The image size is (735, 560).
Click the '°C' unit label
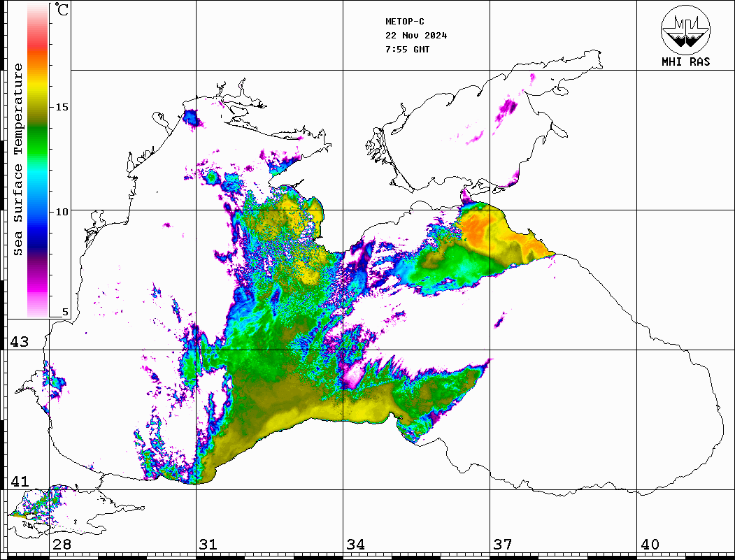click(x=62, y=9)
